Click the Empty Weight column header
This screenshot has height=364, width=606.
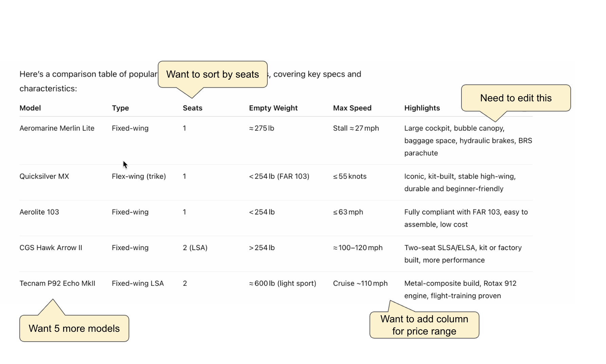[x=273, y=108]
